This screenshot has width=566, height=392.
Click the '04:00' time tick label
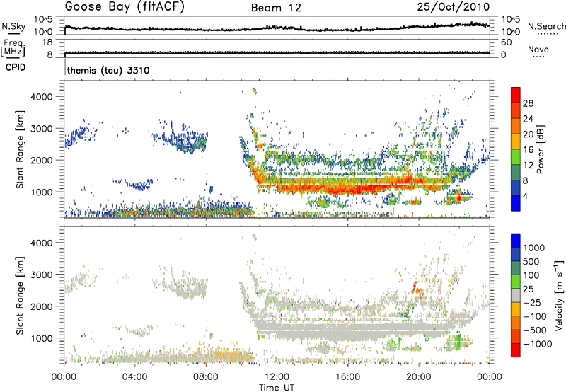pos(134,377)
